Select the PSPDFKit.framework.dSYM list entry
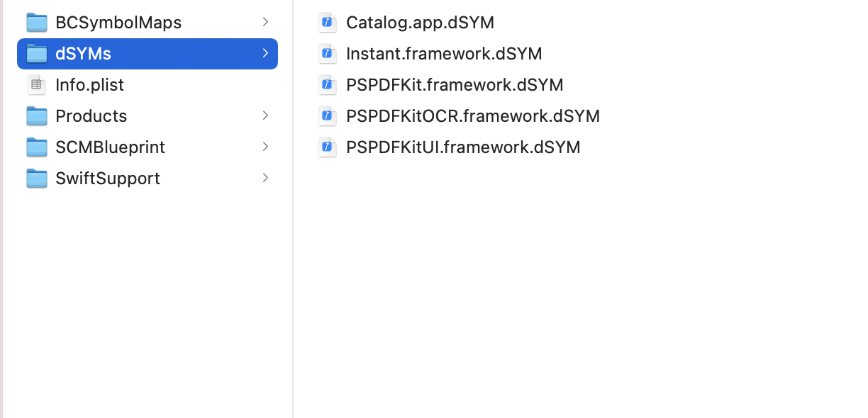This screenshot has height=418, width=868. 454,84
